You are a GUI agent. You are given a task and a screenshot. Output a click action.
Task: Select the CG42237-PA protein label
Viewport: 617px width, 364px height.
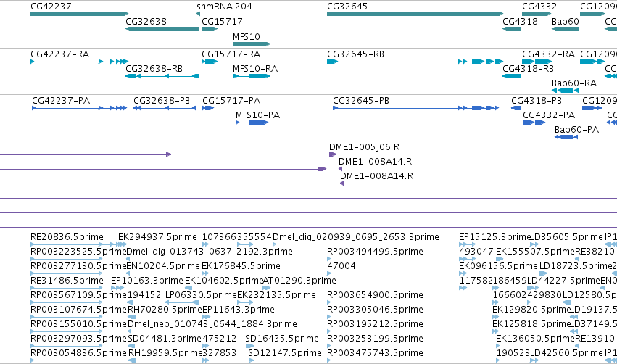[x=61, y=101]
